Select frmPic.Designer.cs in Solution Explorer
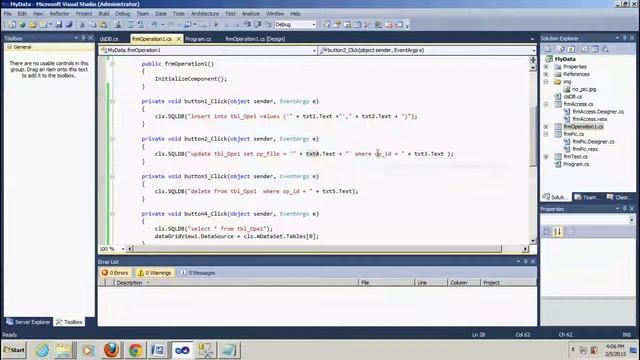This screenshot has width=640, height=360. tap(593, 142)
